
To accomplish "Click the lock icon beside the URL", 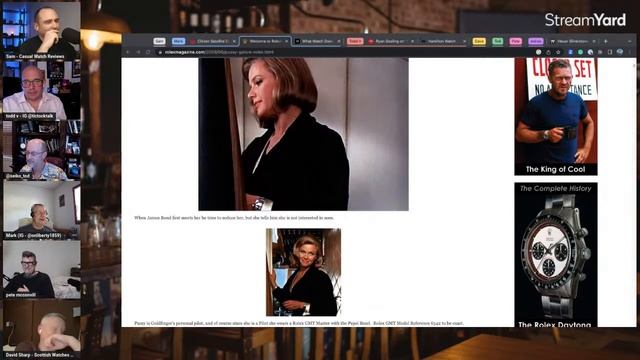I will 160,52.
